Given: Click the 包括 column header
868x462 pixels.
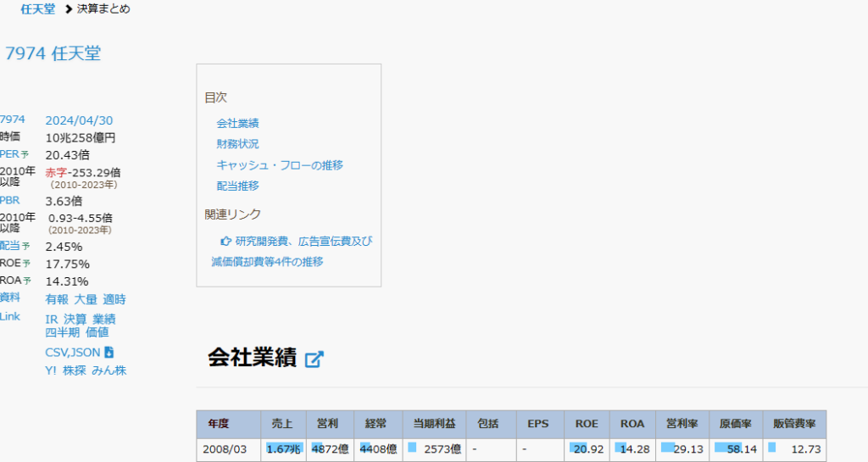Looking at the screenshot, I should tap(492, 424).
